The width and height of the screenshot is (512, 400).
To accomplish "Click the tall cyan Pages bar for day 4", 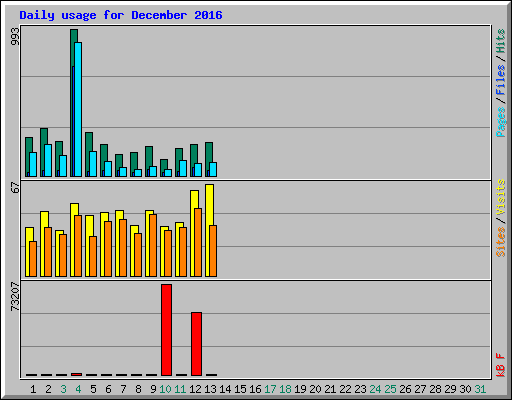I will tap(78, 109).
